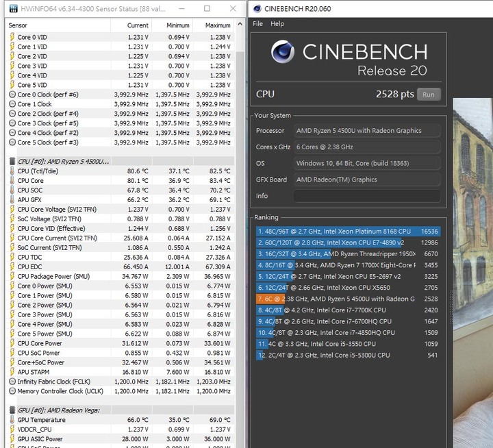Select the CPU SoC Power row
Image resolution: width=493 pixels, height=448 pixels.
coord(121,353)
